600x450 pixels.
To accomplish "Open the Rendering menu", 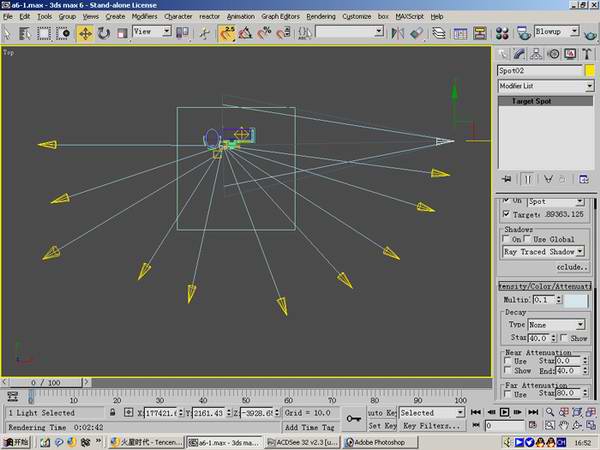I will [321, 17].
